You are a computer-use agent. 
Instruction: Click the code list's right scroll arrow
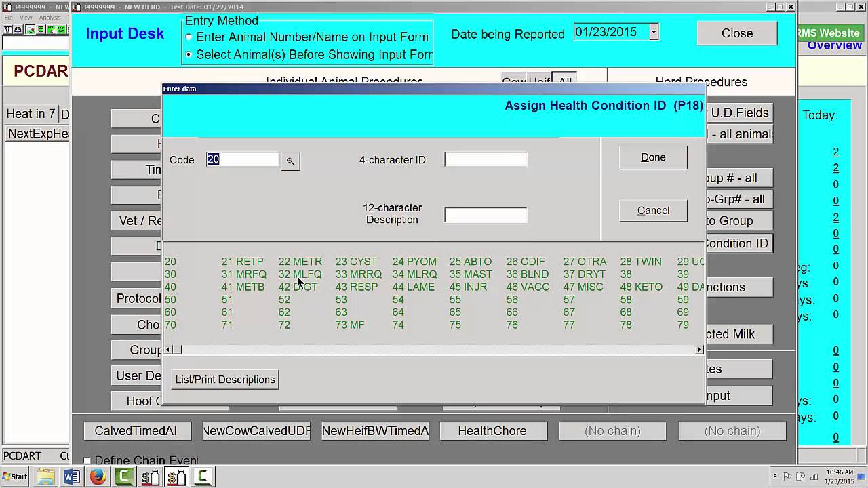[698, 350]
